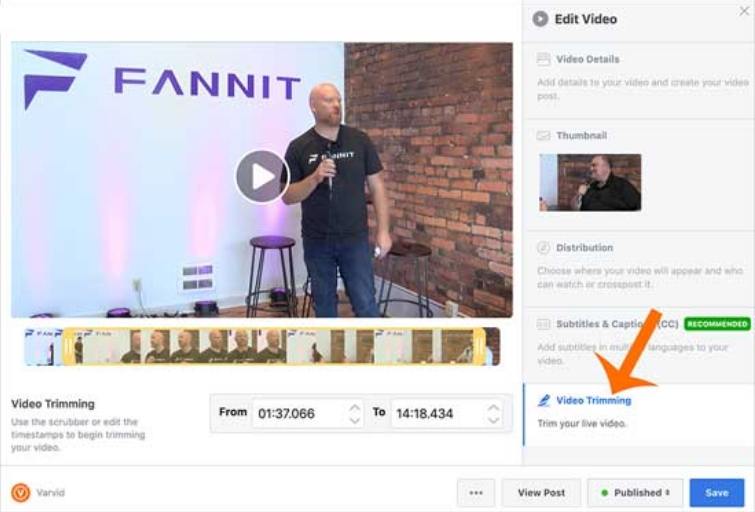
Task: Click inside the trimming filmstrip timeline
Action: (262, 346)
